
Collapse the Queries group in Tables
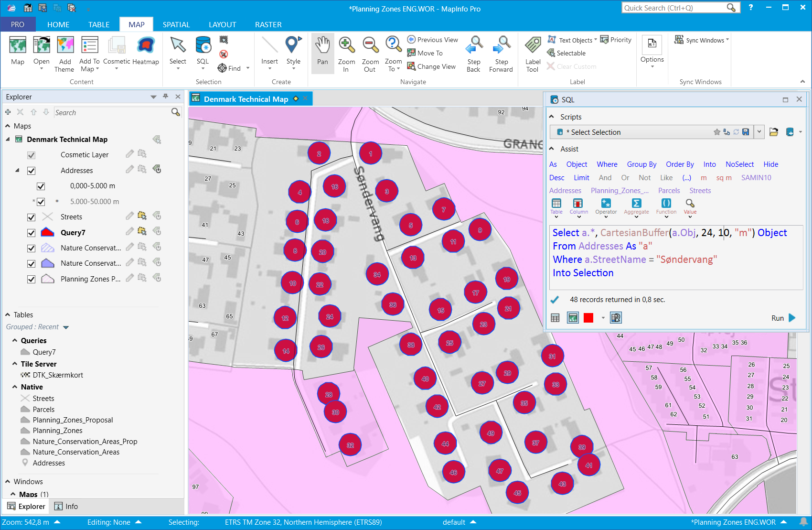click(15, 341)
